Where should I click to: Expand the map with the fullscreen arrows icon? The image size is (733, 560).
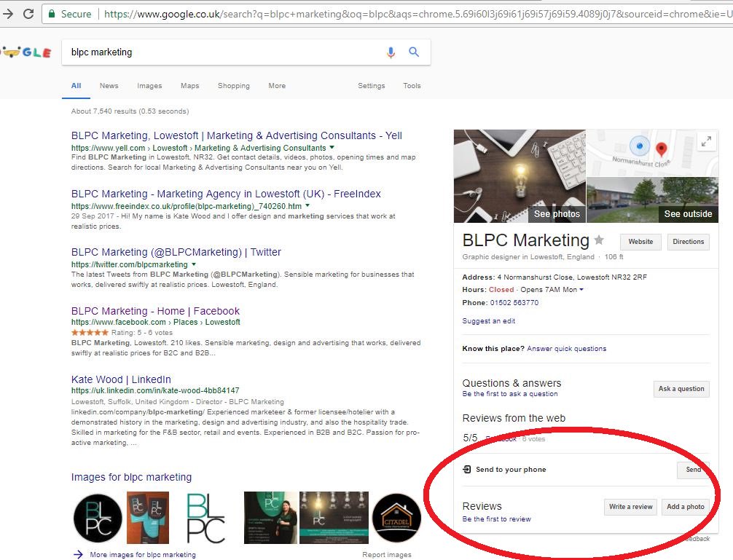click(706, 141)
